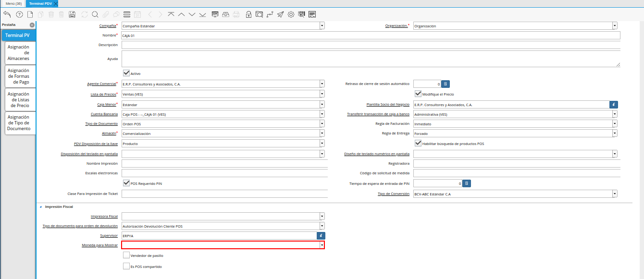Click the undo back arrow icon
The width and height of the screenshot is (644, 279).
pyautogui.click(x=7, y=14)
